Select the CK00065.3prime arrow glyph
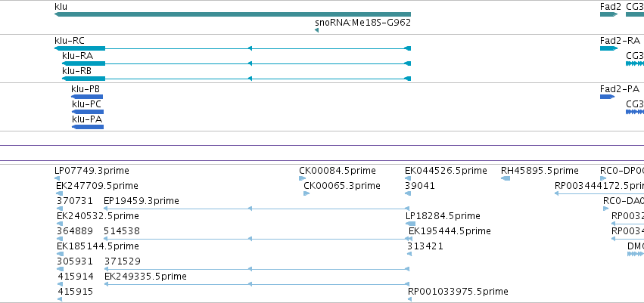The height and width of the screenshot is (303, 644). tap(306, 193)
